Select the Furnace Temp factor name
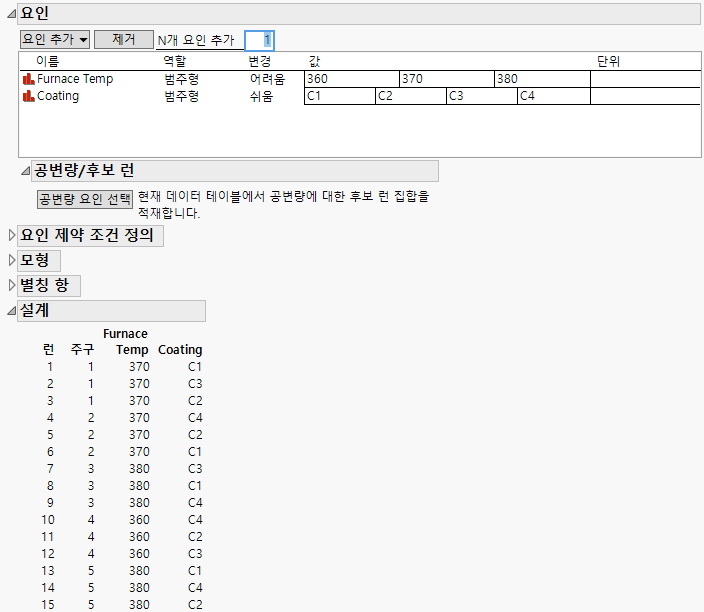The width and height of the screenshot is (704, 612). pyautogui.click(x=75, y=79)
